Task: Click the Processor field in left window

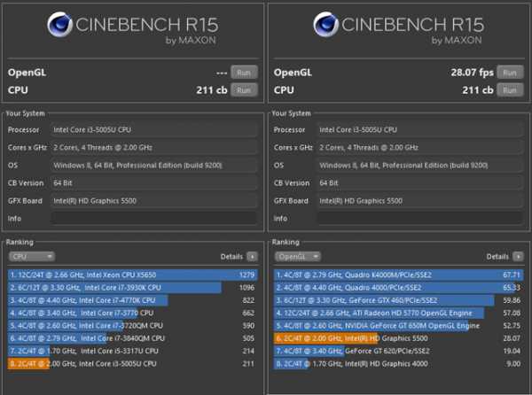Action: click(x=154, y=129)
